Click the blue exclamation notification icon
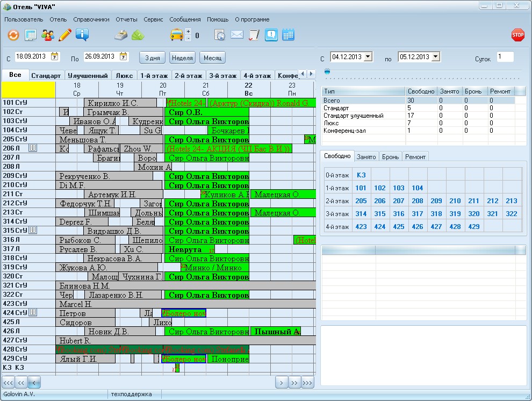 click(x=271, y=35)
